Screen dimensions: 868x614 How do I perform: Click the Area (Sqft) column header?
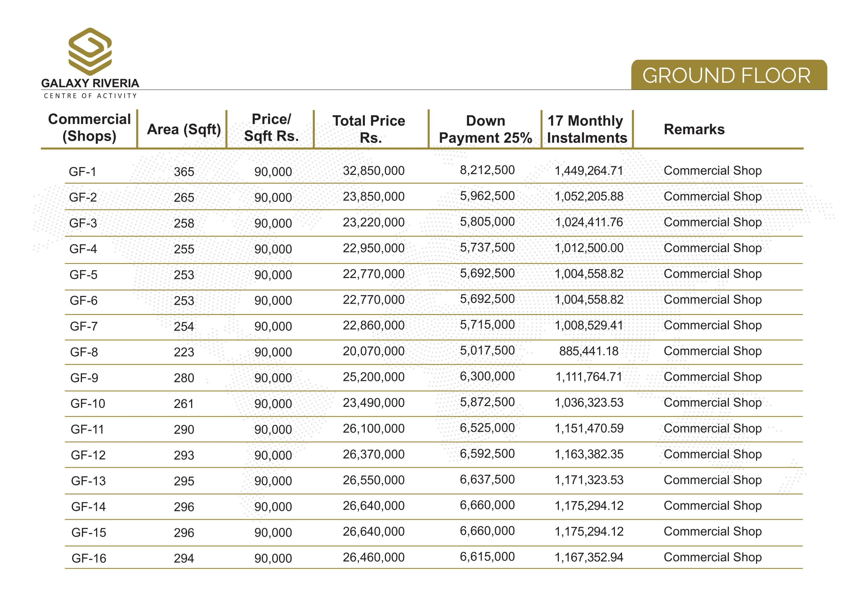184,129
